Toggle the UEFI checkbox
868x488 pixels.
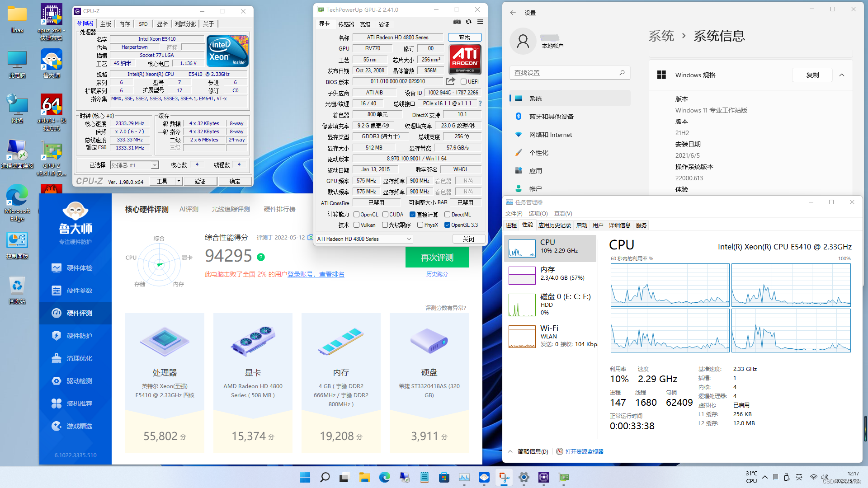463,82
